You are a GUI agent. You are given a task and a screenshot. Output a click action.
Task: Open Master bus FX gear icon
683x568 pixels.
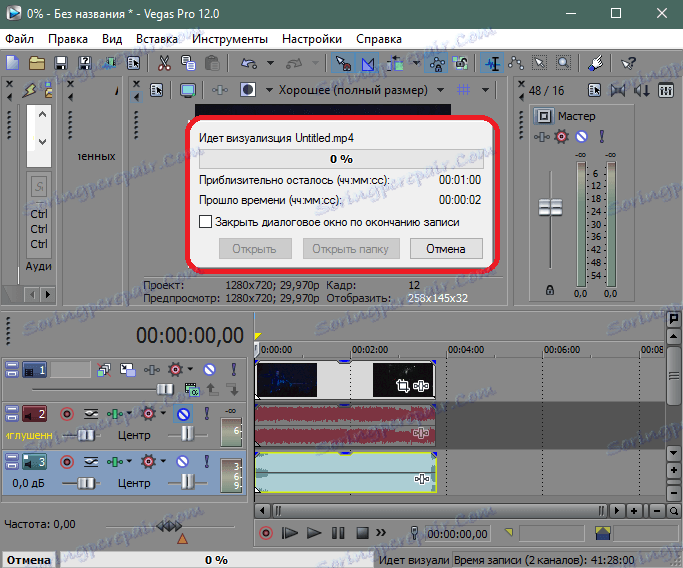pyautogui.click(x=561, y=137)
